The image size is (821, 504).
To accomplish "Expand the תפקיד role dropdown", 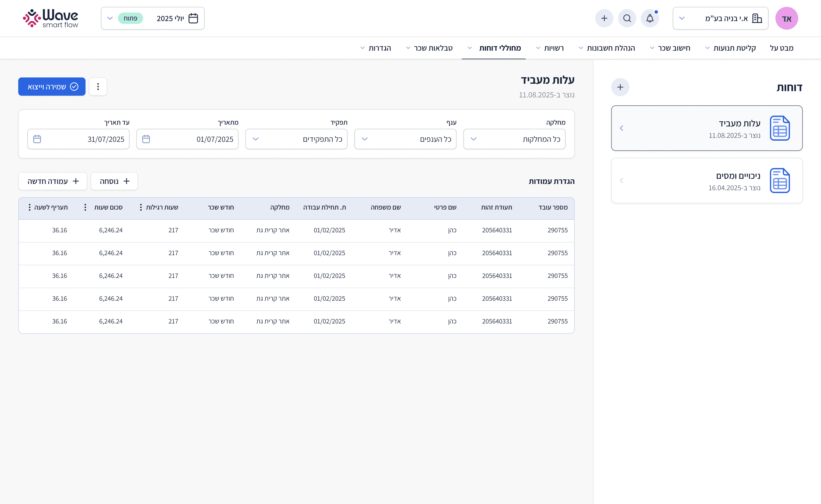I will coord(296,139).
